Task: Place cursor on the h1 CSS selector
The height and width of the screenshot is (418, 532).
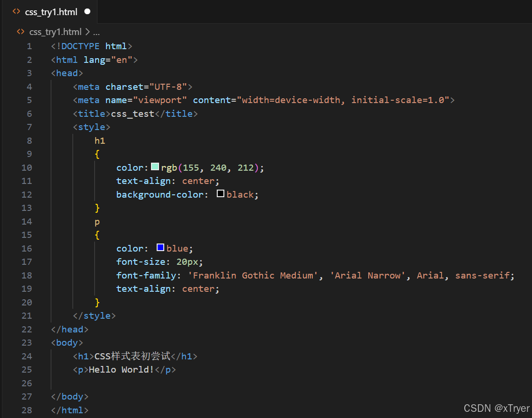Action: click(99, 140)
